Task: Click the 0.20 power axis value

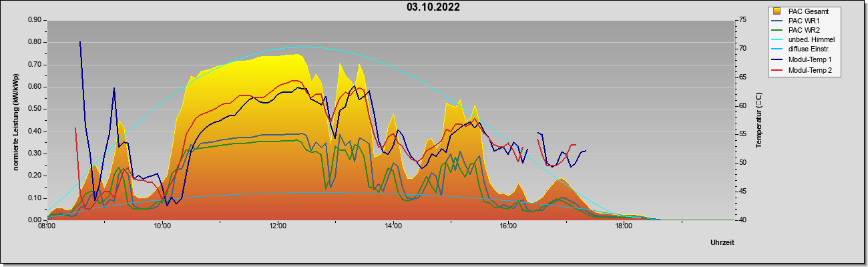Action: pyautogui.click(x=35, y=176)
